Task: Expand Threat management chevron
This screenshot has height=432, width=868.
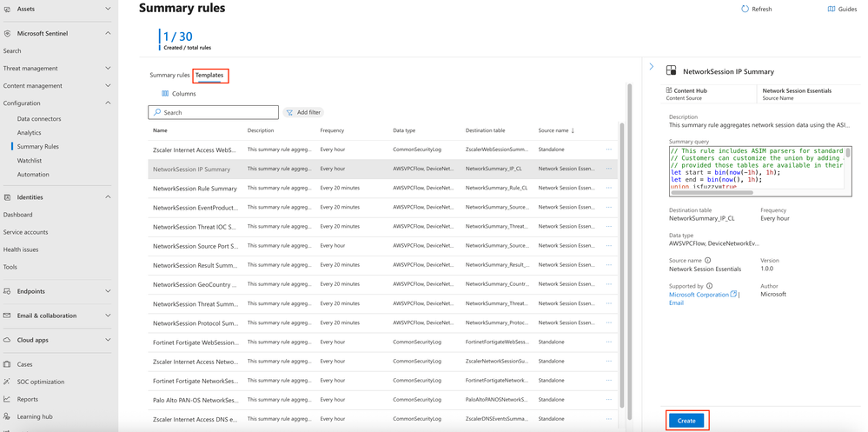Action: coord(108,68)
